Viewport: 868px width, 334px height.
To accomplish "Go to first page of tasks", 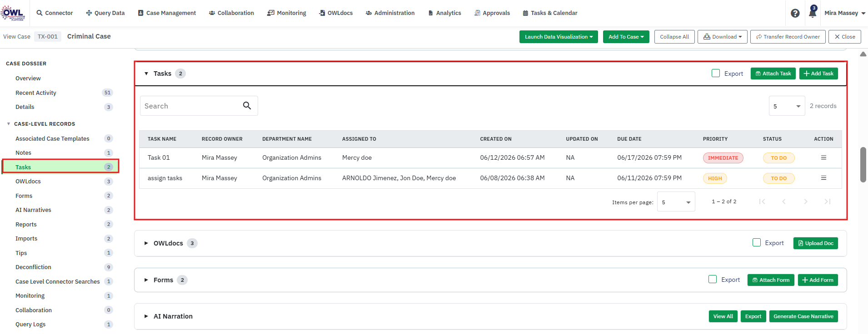I will [x=762, y=201].
